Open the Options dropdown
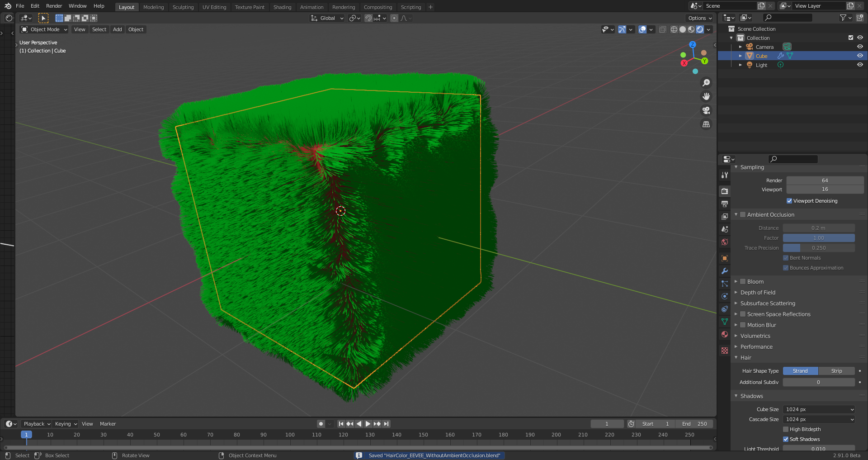This screenshot has height=460, width=868. 700,18
